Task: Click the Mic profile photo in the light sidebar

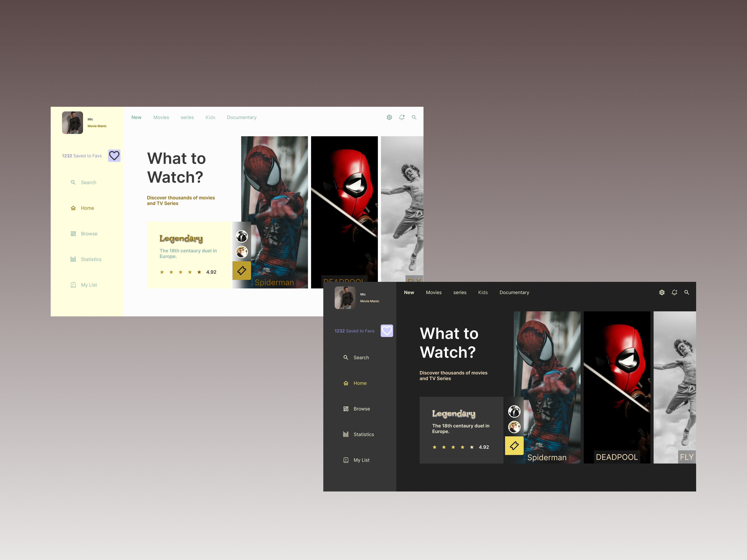Action: (x=72, y=122)
